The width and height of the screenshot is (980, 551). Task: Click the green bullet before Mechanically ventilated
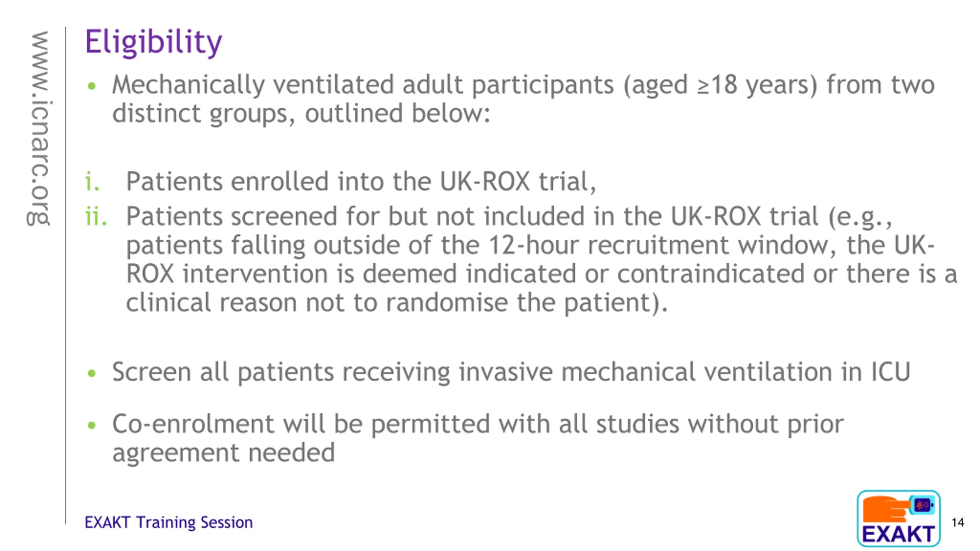coord(91,86)
